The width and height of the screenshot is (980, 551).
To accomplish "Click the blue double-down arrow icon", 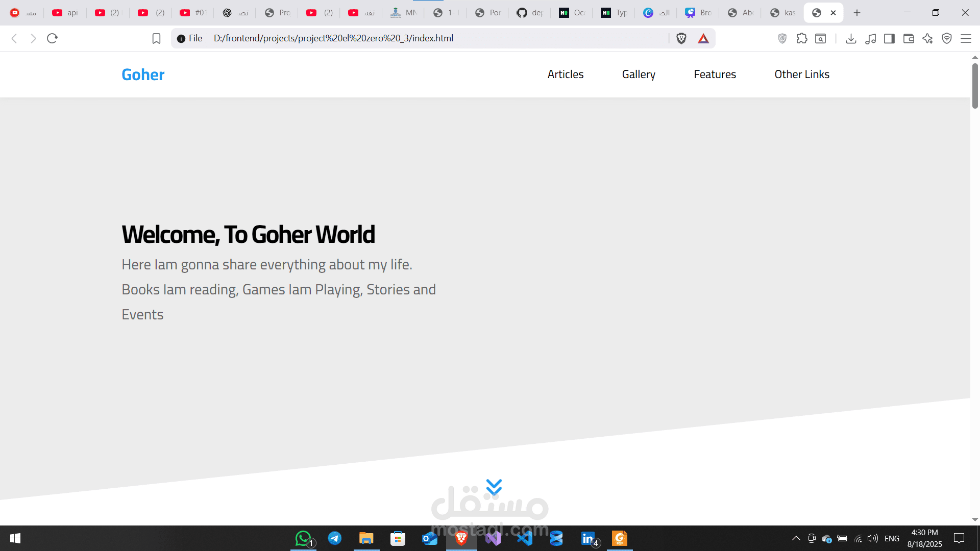I will (494, 487).
